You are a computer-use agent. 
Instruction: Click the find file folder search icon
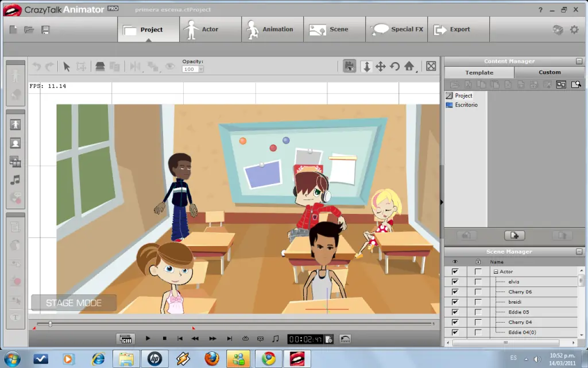(576, 85)
